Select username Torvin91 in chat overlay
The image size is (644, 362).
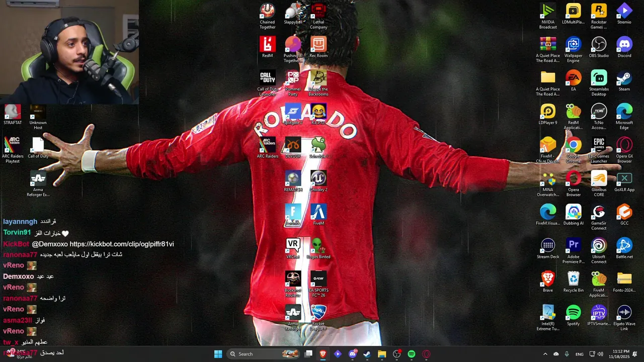click(x=17, y=233)
